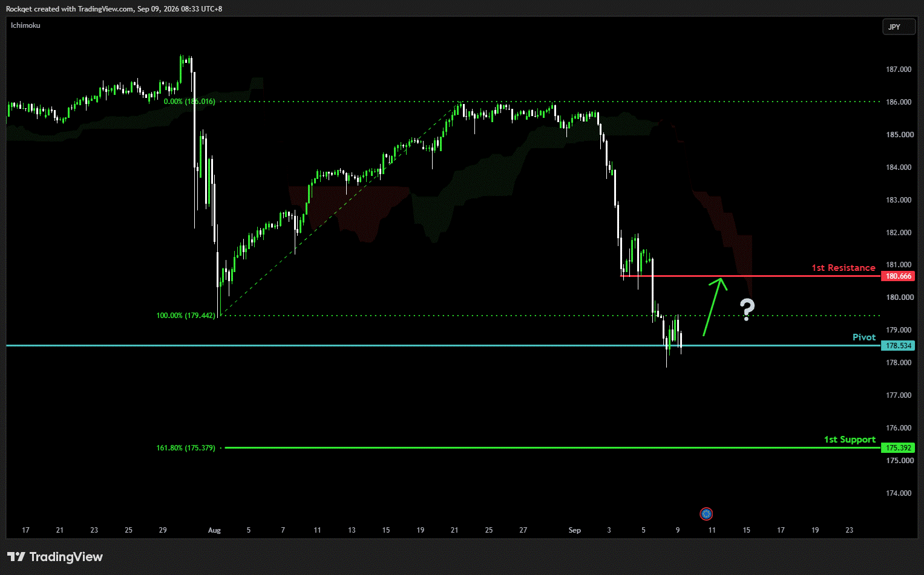This screenshot has width=924, height=575.
Task: Select the Ichimoku indicator label
Action: (25, 25)
